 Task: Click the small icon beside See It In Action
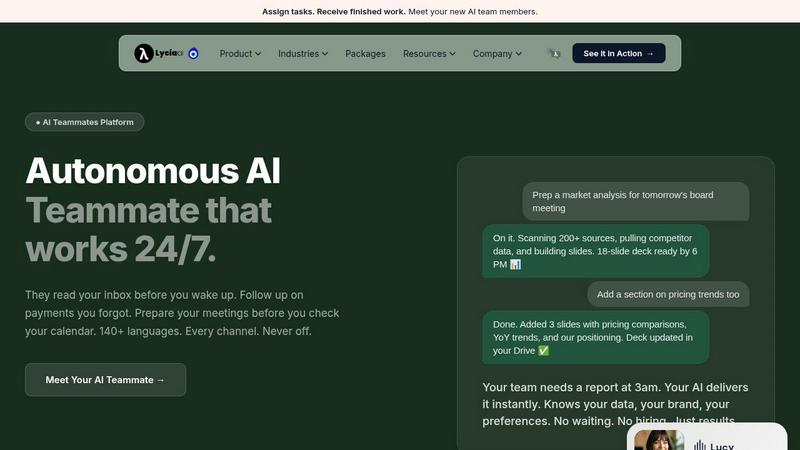coord(554,53)
